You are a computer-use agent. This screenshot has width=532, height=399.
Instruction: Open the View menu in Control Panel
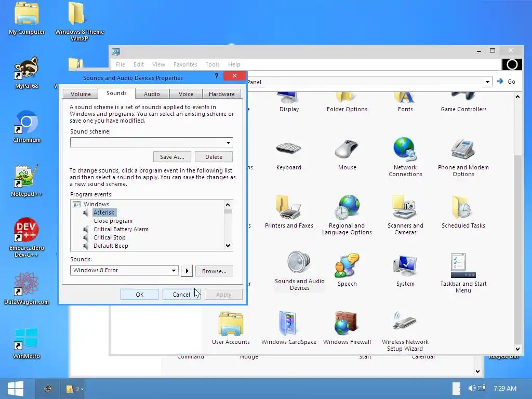pyautogui.click(x=158, y=64)
